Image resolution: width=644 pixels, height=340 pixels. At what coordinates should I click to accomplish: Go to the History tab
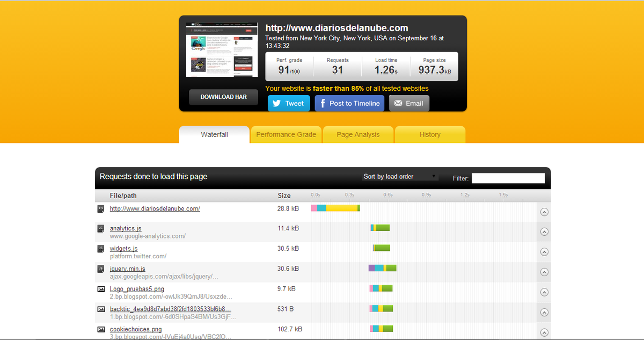[x=430, y=135]
